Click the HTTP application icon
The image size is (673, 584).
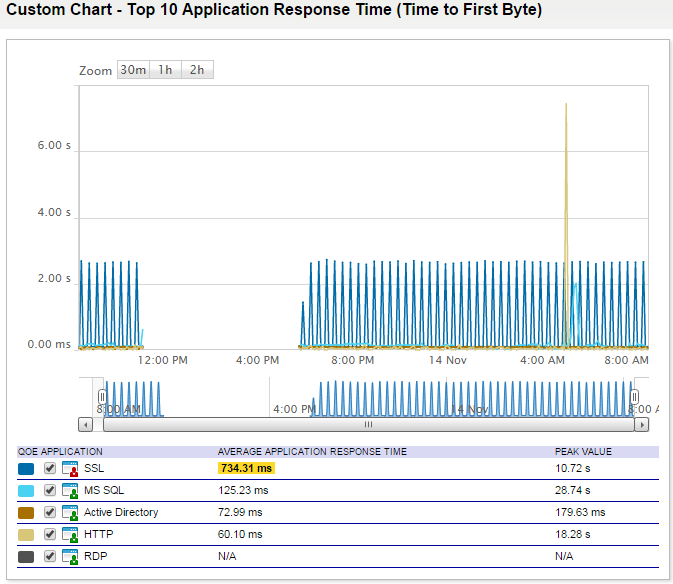71,535
